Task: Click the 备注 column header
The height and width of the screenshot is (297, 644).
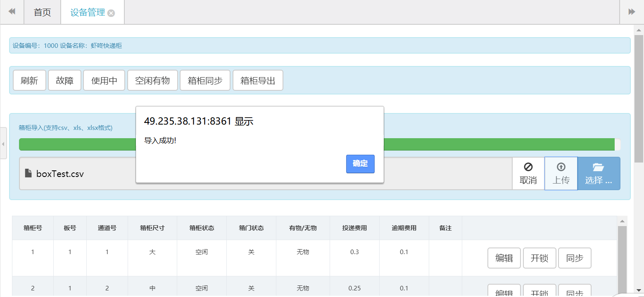Action: tap(445, 228)
